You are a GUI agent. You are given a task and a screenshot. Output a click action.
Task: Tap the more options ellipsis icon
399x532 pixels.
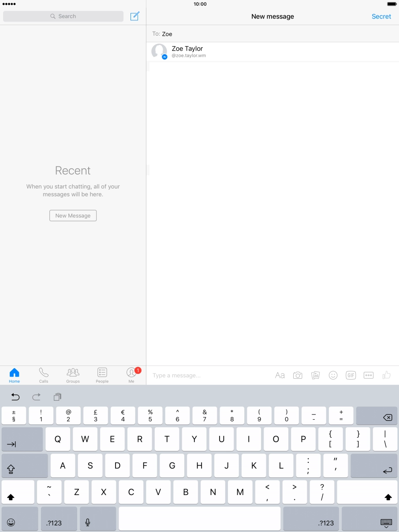[369, 375]
